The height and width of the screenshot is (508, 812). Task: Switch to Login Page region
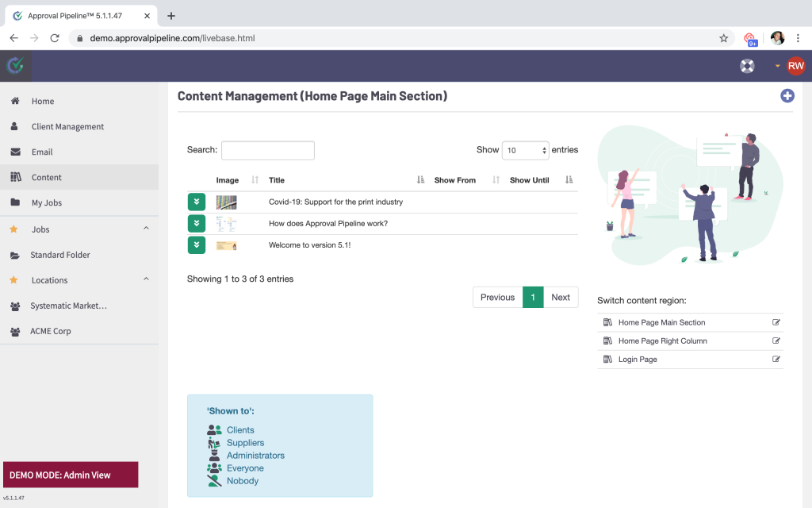[638, 360]
